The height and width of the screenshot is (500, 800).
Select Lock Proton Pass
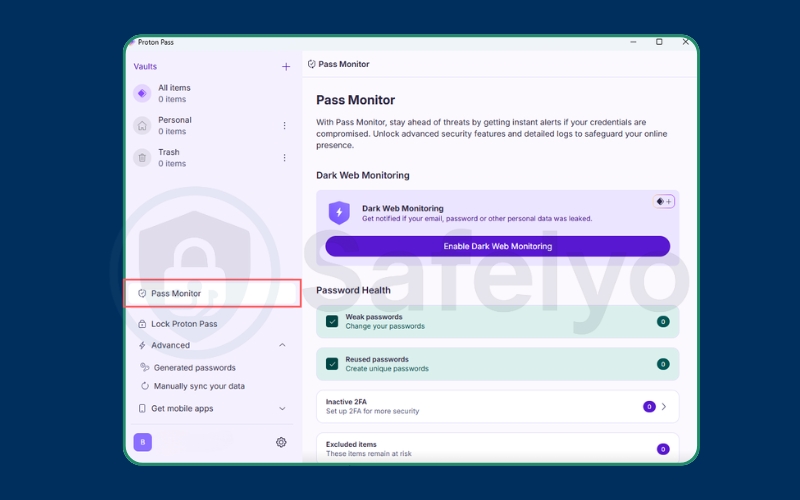click(183, 324)
